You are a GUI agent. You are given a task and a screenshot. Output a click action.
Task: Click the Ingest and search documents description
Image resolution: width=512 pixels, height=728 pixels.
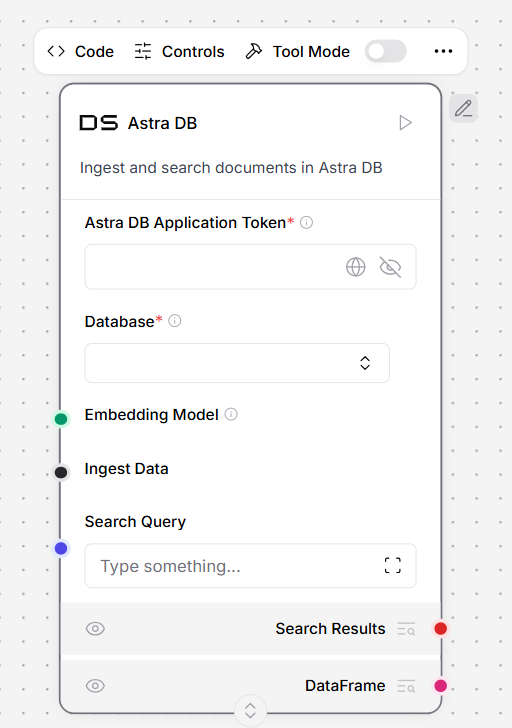pyautogui.click(x=231, y=168)
